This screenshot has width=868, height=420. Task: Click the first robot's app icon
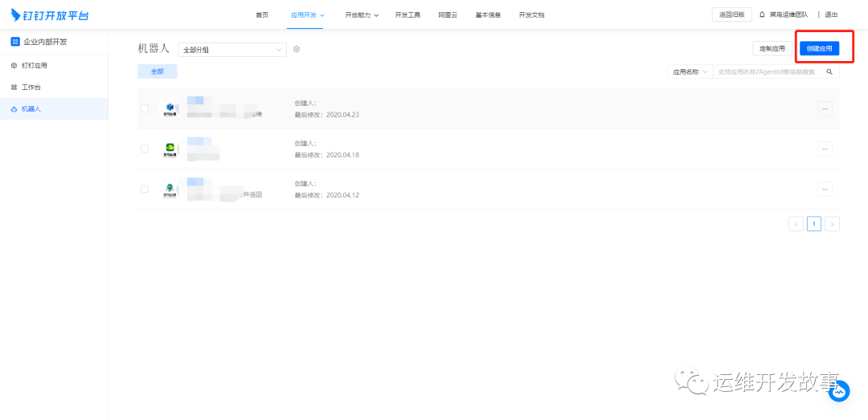pos(170,108)
